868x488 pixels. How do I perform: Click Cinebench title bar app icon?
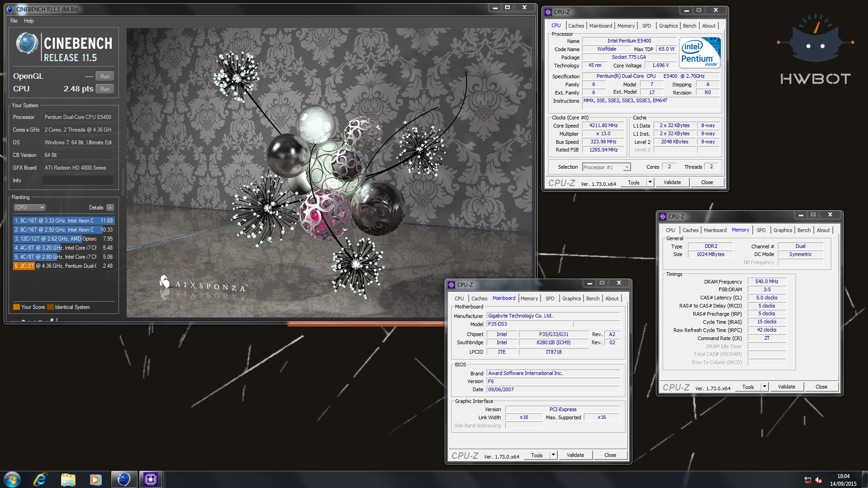point(10,9)
